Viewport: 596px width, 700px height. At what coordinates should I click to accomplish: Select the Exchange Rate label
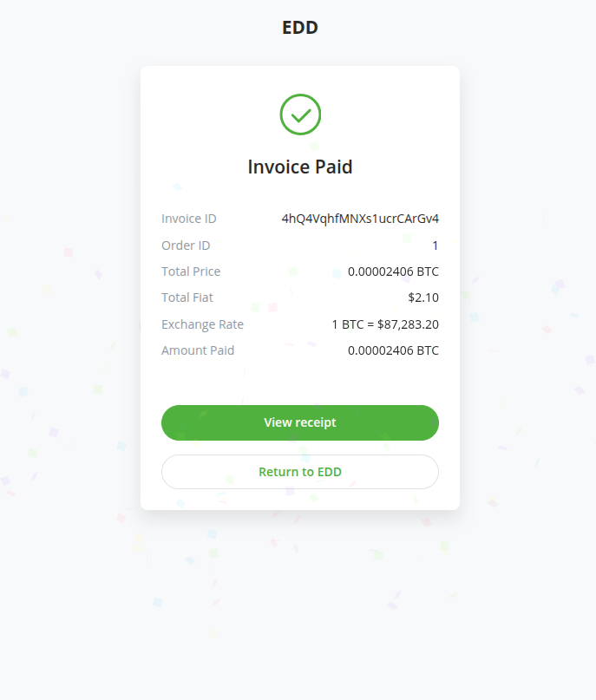coord(202,324)
